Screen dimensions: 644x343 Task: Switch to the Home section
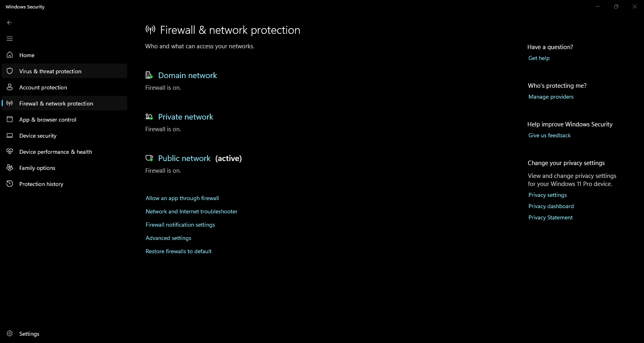click(x=27, y=55)
